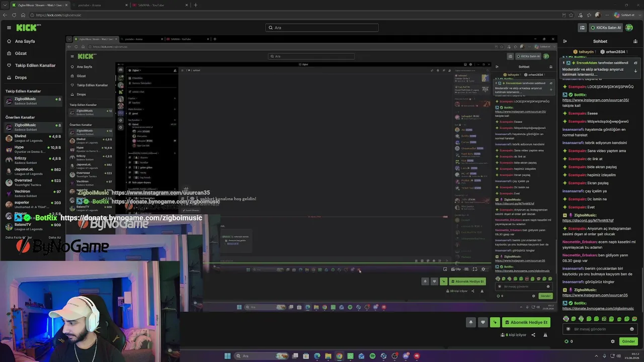Open a new browser tab

click(x=195, y=5)
